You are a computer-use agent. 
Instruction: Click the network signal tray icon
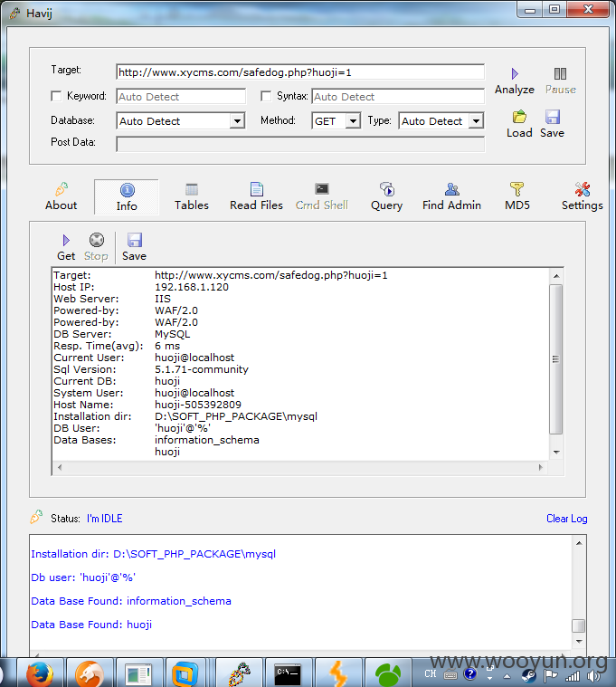click(x=573, y=676)
